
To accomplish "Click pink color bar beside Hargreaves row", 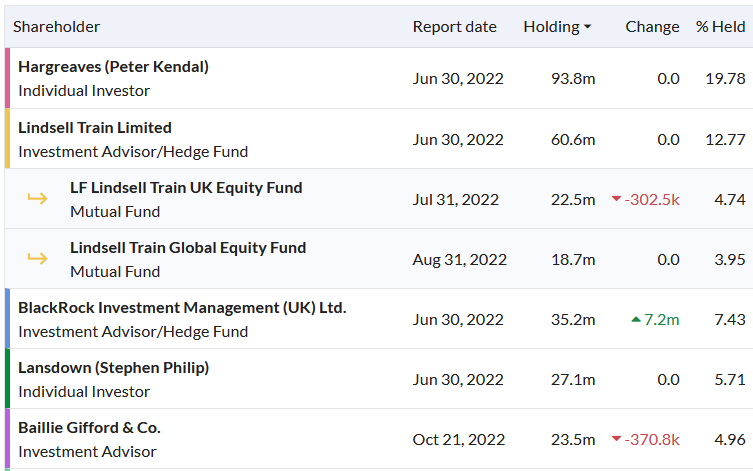I will (7, 78).
